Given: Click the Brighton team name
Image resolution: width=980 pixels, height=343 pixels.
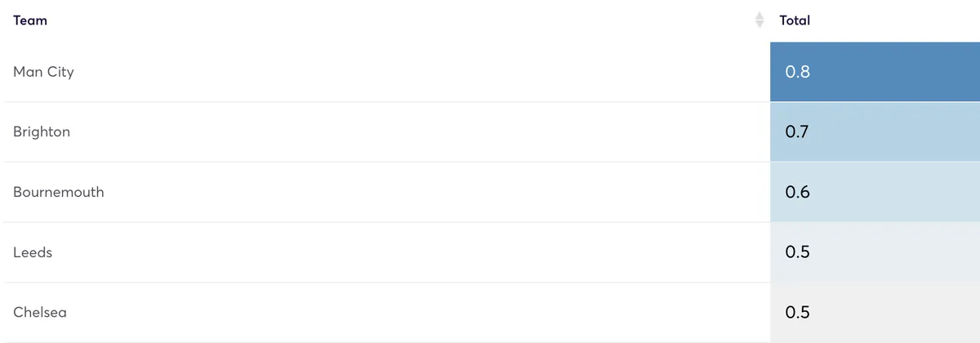Looking at the screenshot, I should pyautogui.click(x=42, y=131).
